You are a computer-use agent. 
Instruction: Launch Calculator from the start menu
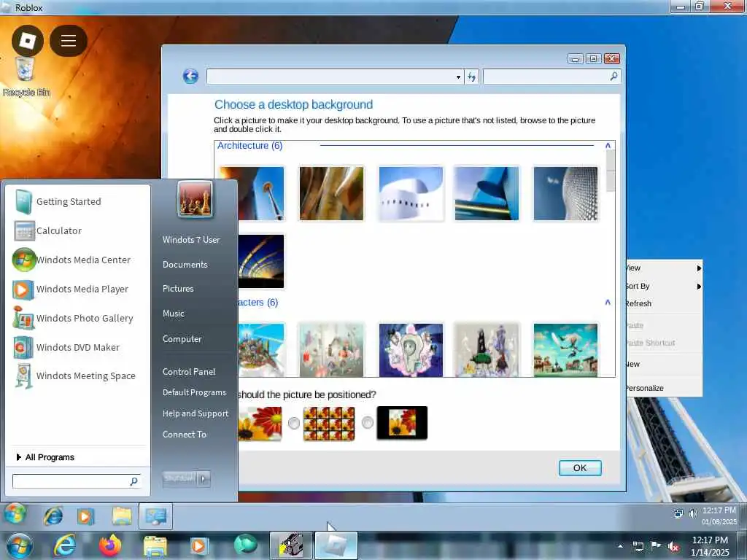(x=48, y=231)
